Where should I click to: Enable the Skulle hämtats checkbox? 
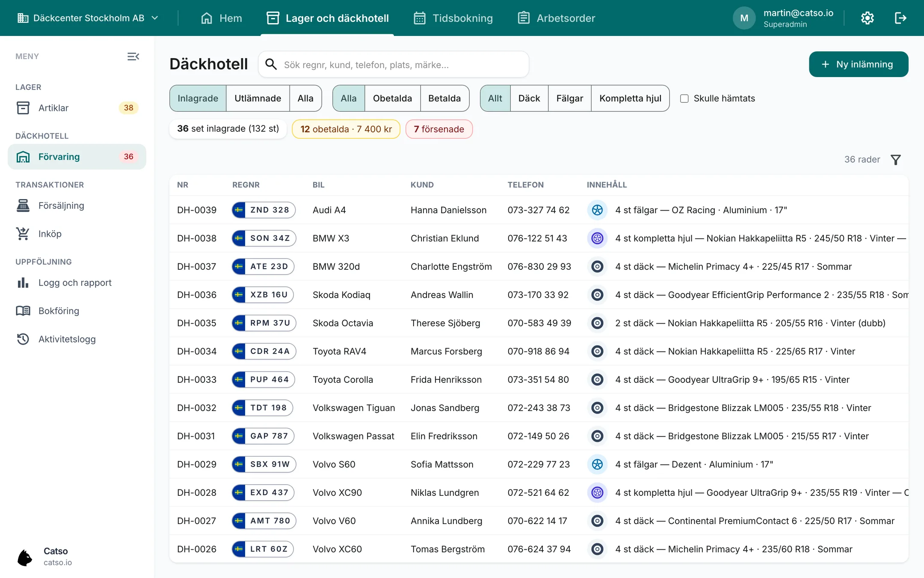[x=684, y=98]
